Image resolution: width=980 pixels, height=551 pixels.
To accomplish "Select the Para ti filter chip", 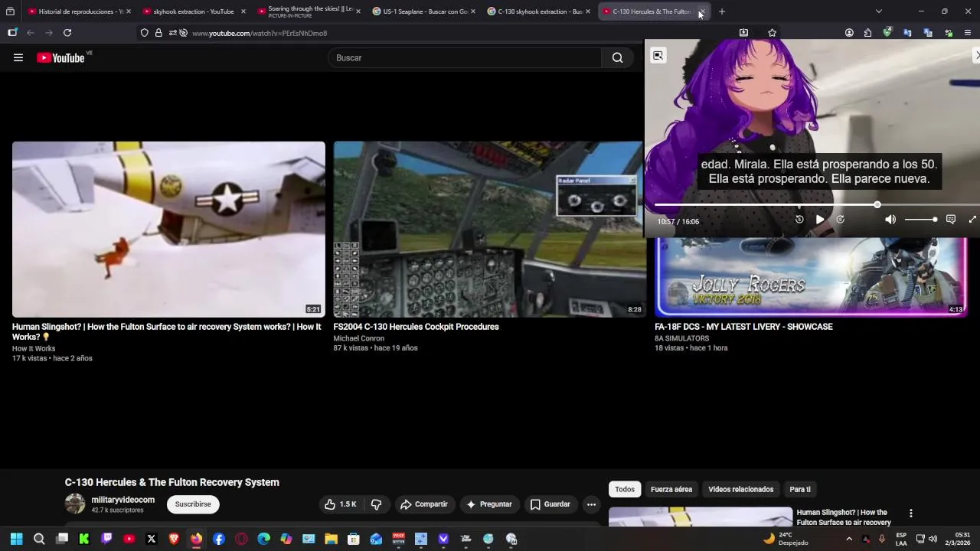I will [800, 489].
